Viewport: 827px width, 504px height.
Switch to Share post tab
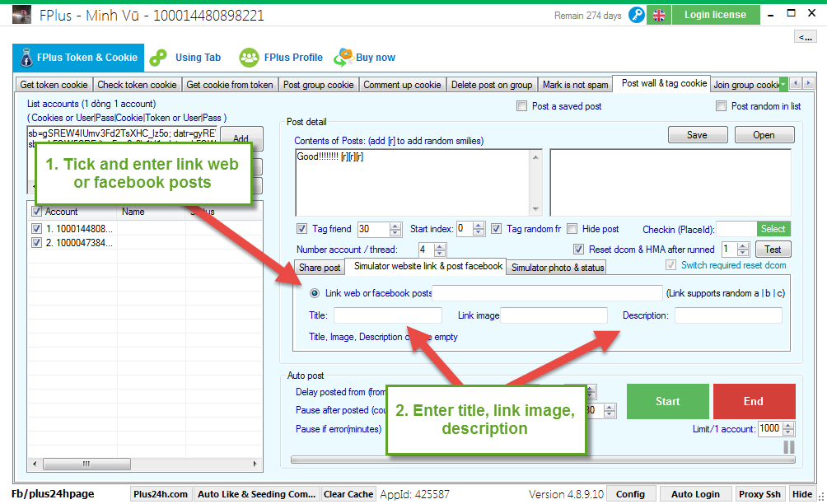(x=320, y=268)
